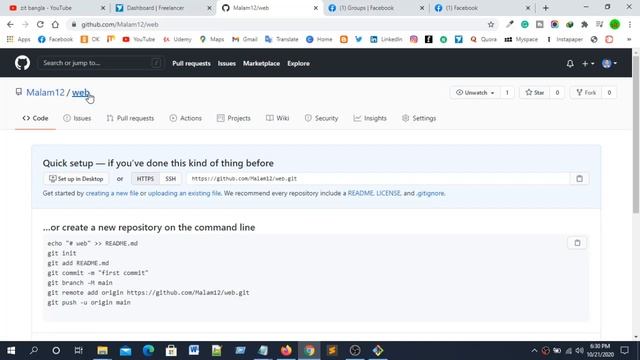Click the clone URL text field

(378, 179)
